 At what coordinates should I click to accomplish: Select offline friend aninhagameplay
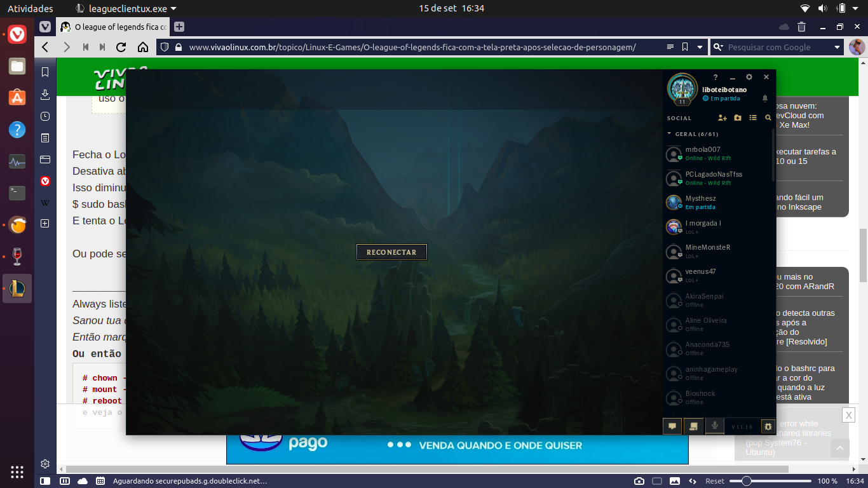[x=718, y=373]
